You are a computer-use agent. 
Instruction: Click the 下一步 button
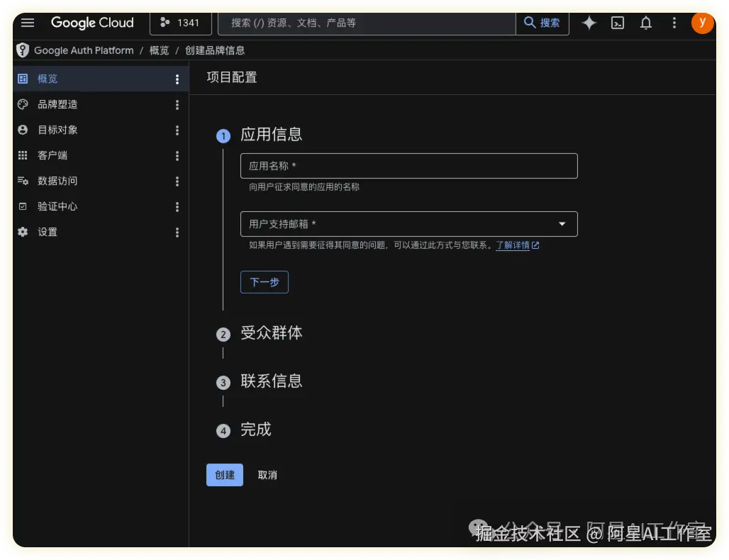264,281
